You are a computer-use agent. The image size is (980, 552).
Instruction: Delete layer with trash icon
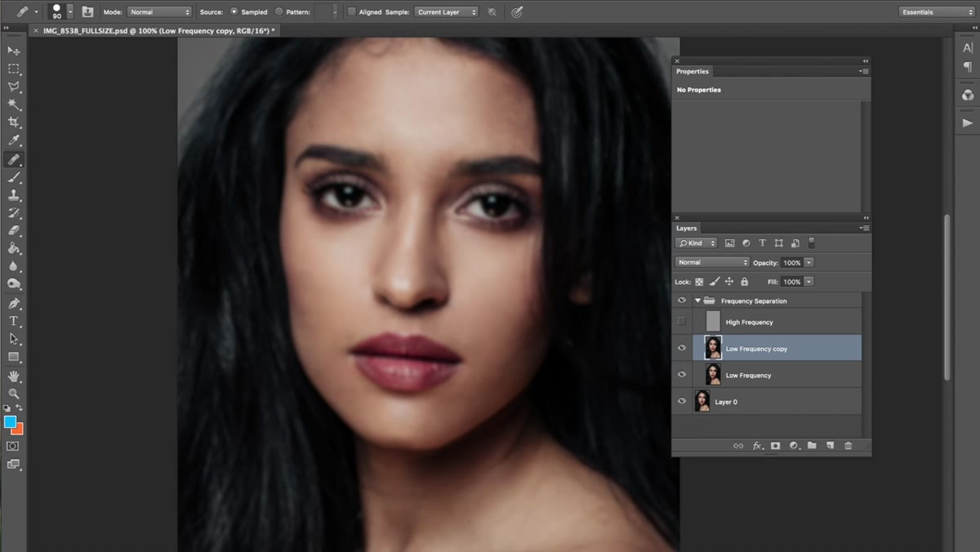[848, 446]
